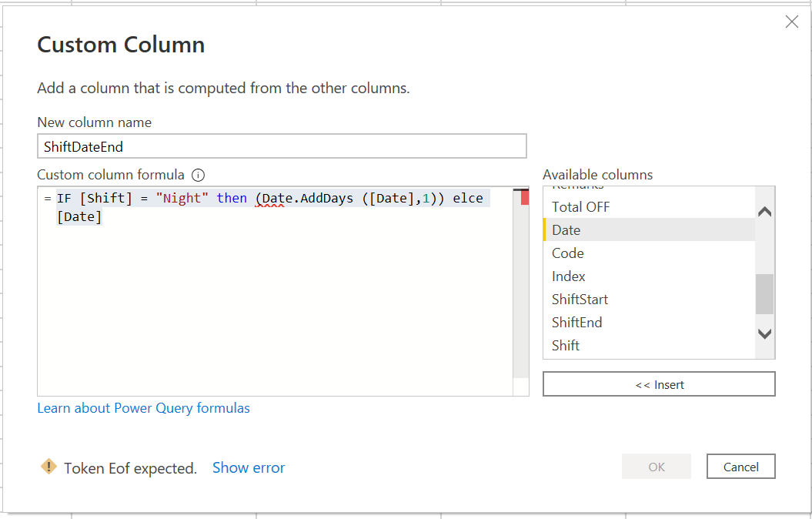Select ShiftEnd in Available columns
This screenshot has height=519, width=812.
(x=649, y=322)
